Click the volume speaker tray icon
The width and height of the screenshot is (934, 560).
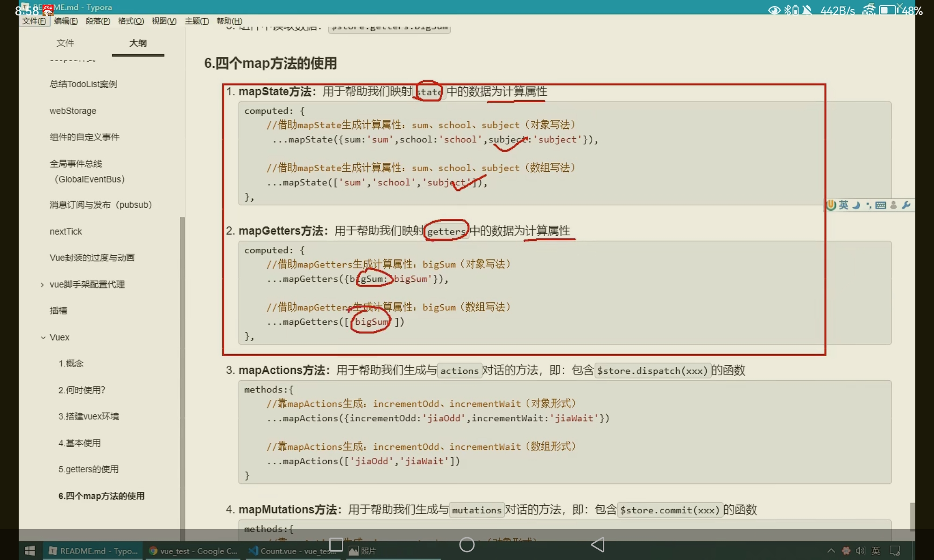click(860, 551)
